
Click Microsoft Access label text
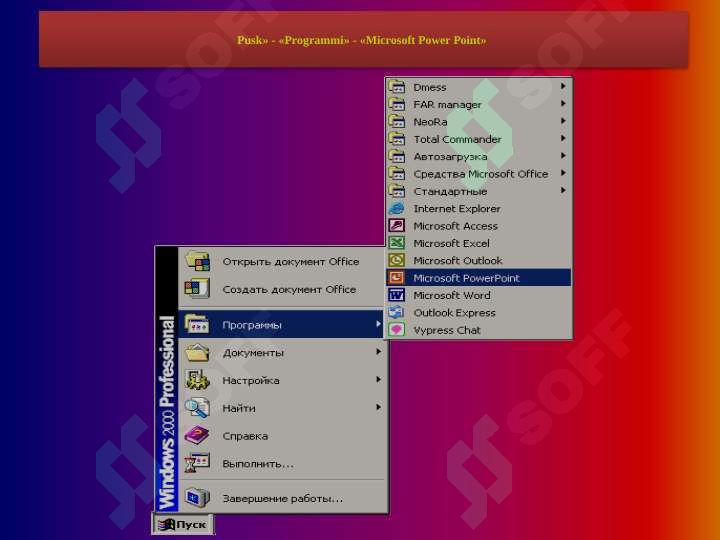click(456, 226)
